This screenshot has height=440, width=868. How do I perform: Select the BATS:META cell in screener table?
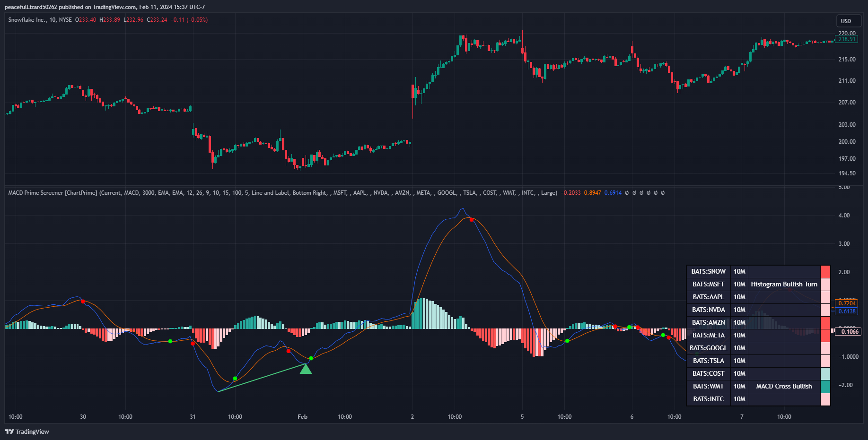(x=708, y=336)
